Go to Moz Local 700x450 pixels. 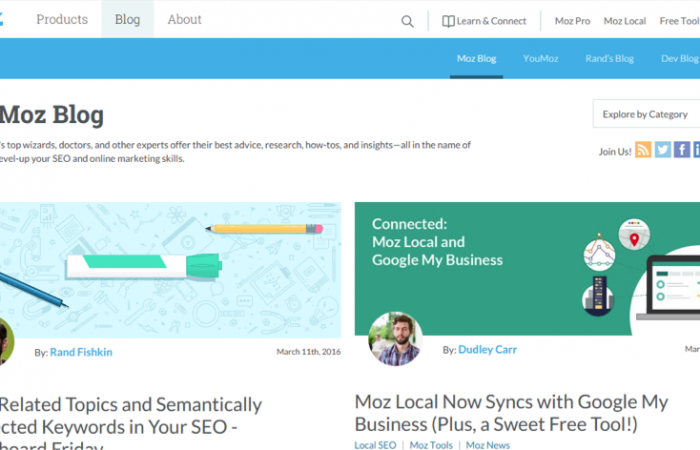point(625,21)
